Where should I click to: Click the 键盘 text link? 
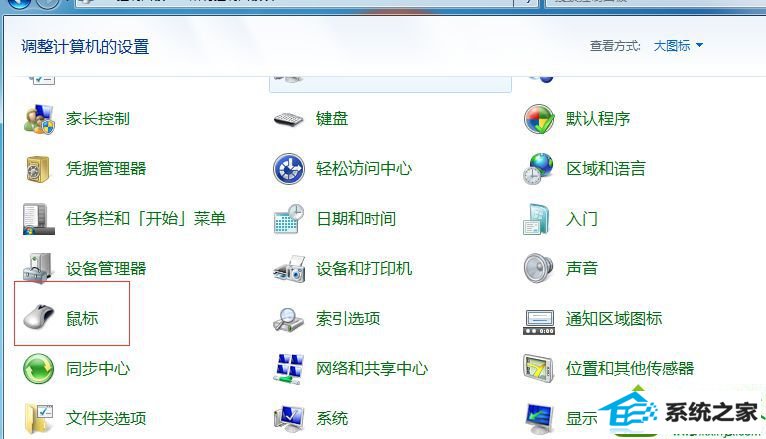[x=332, y=119]
